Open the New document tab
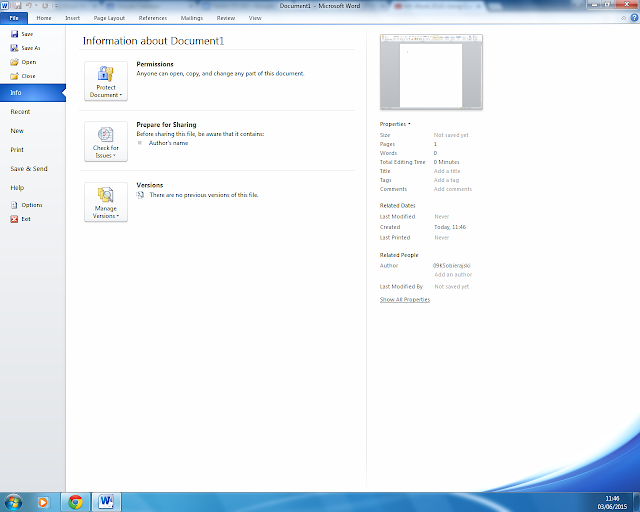 (x=17, y=131)
